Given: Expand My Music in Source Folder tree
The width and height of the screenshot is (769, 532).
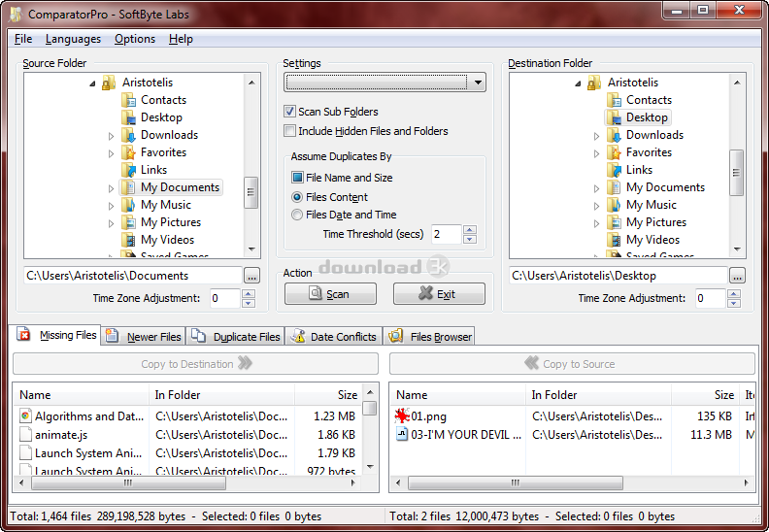Looking at the screenshot, I should (x=112, y=206).
